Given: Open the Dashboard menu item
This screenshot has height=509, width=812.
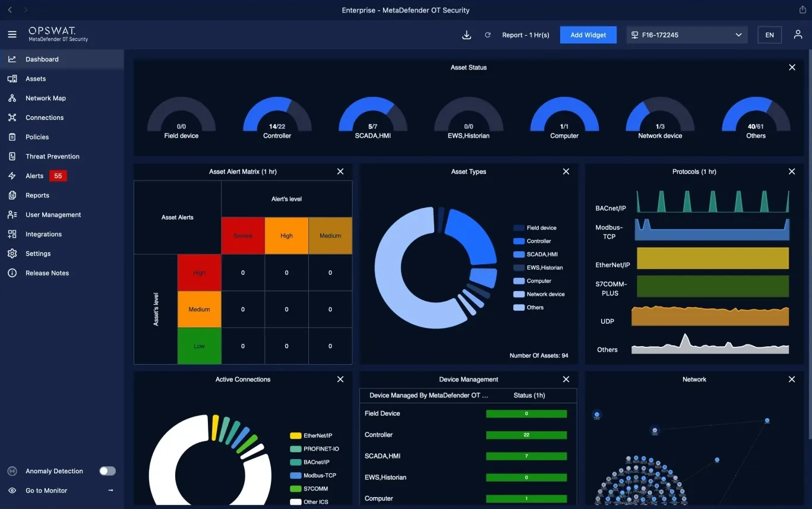Looking at the screenshot, I should [62, 59].
